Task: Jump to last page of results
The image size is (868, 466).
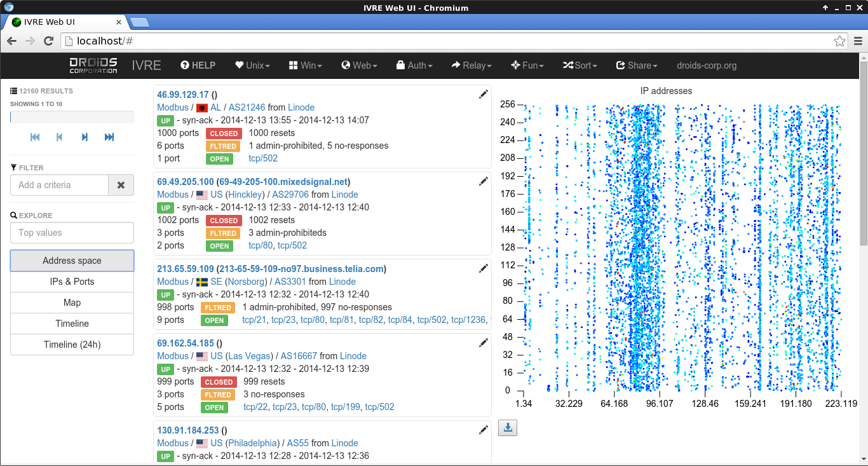Action: [109, 137]
